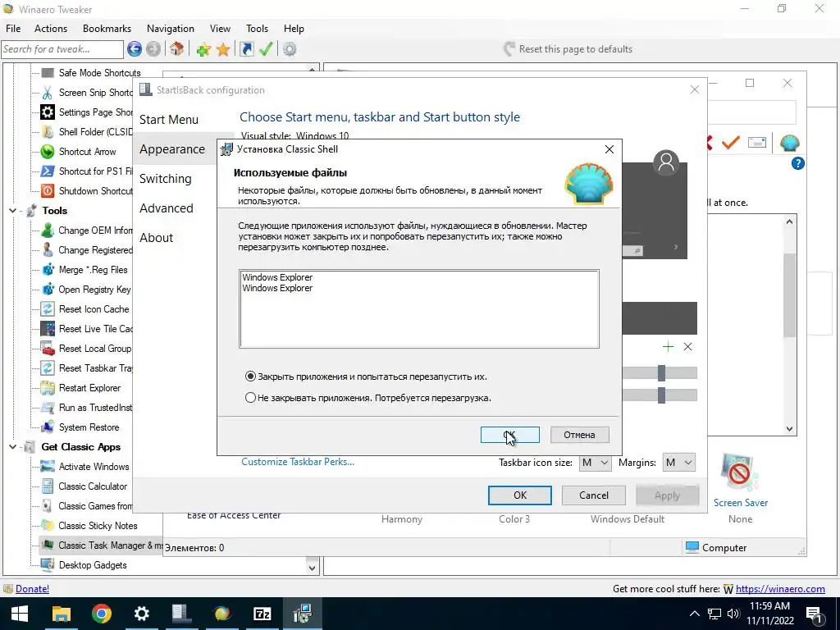Click the user avatar in StartIsBack preview
The height and width of the screenshot is (630, 840).
666,162
